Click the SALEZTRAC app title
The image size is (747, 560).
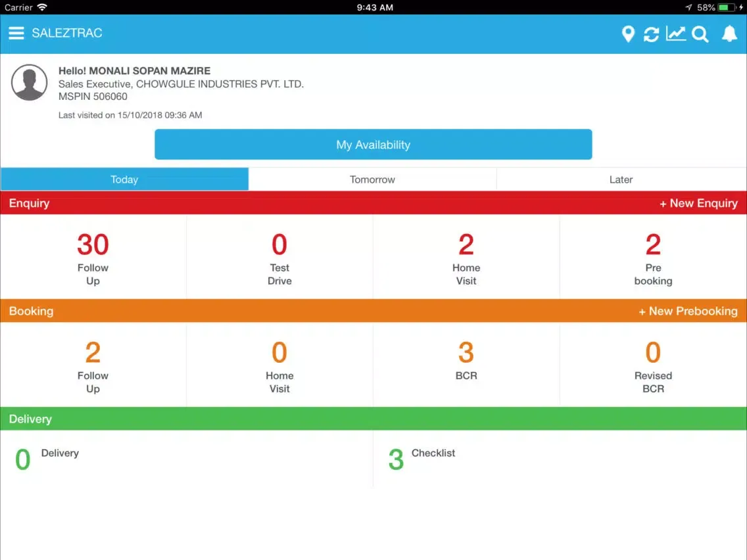click(66, 33)
